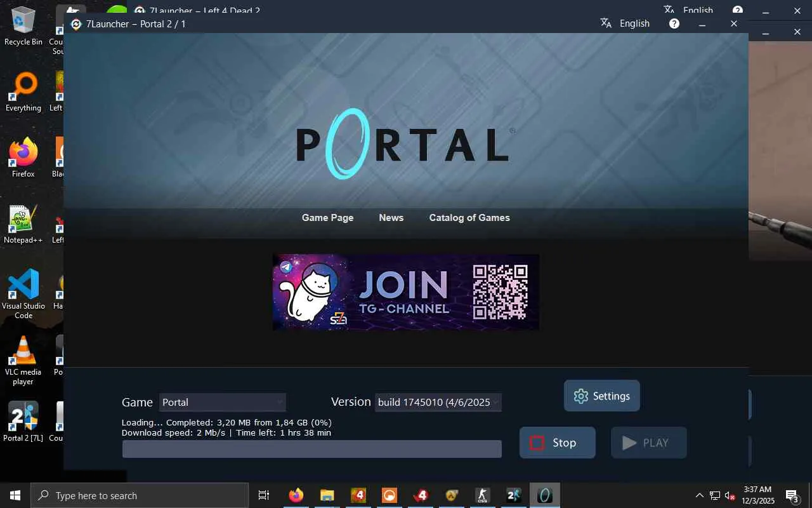Viewport: 812px width, 508px height.
Task: Click the muted volume tray icon
Action: pos(730,495)
